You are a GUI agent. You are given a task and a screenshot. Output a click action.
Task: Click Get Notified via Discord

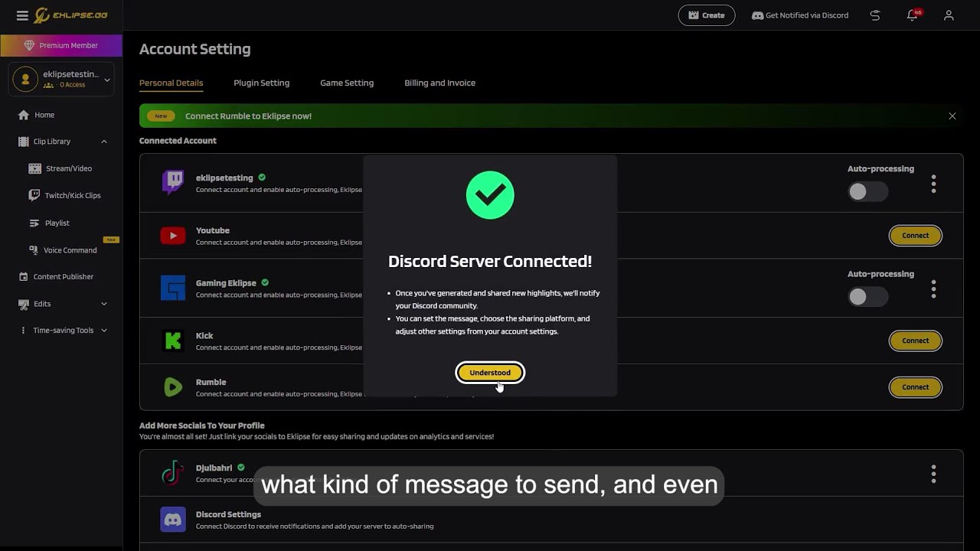(x=800, y=15)
